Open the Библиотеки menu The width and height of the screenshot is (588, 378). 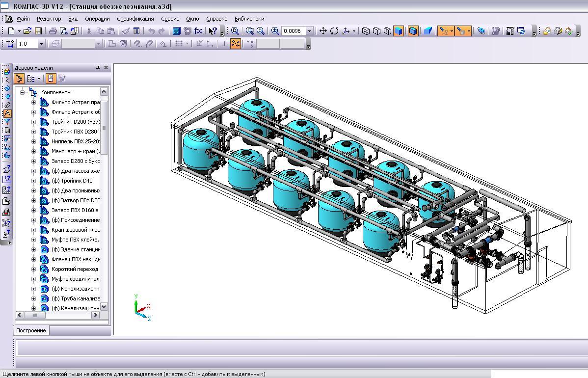(249, 19)
